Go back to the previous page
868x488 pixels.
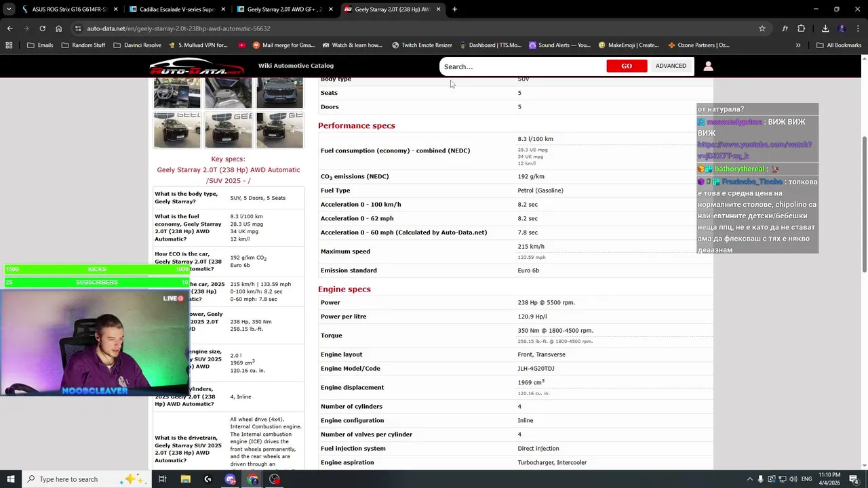click(x=9, y=28)
